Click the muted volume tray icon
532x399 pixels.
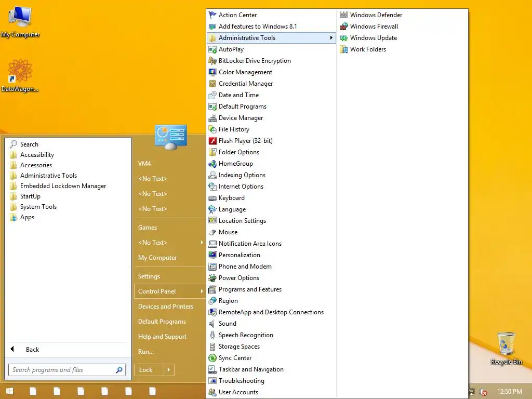coord(483,392)
